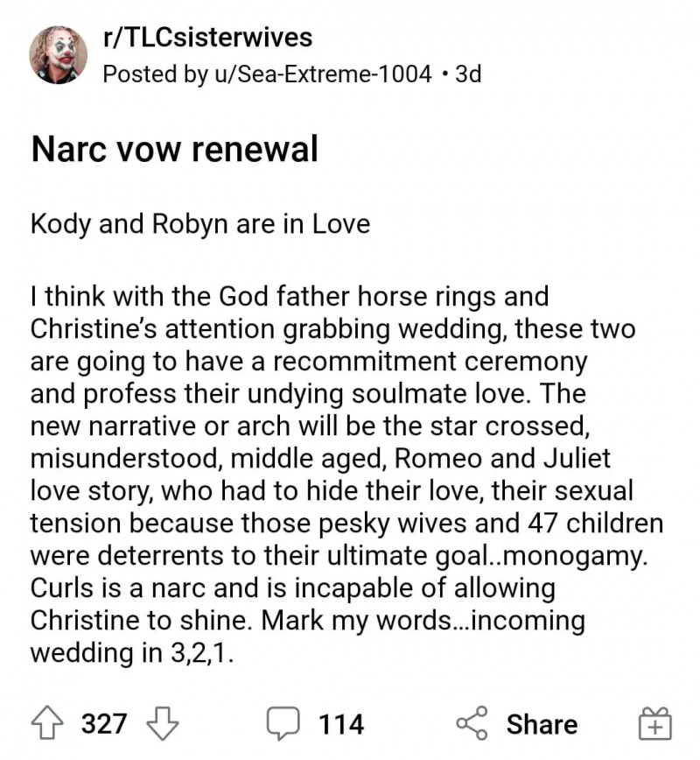
Task: Open the subreddit clown-makeup avatar
Action: tap(58, 55)
